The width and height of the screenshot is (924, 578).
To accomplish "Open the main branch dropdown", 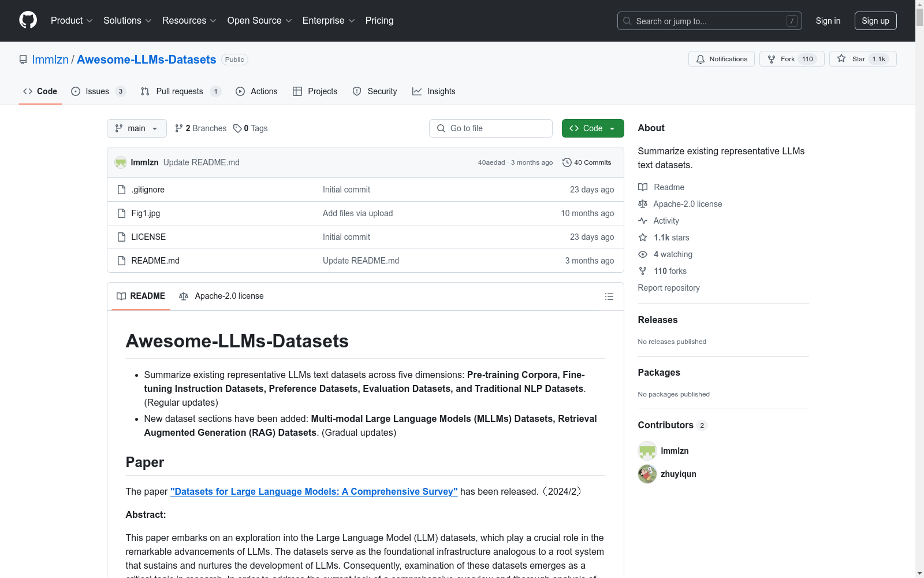I will point(137,128).
